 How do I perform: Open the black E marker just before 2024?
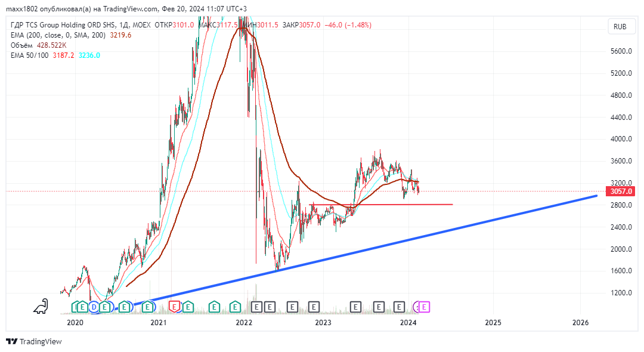click(x=399, y=307)
